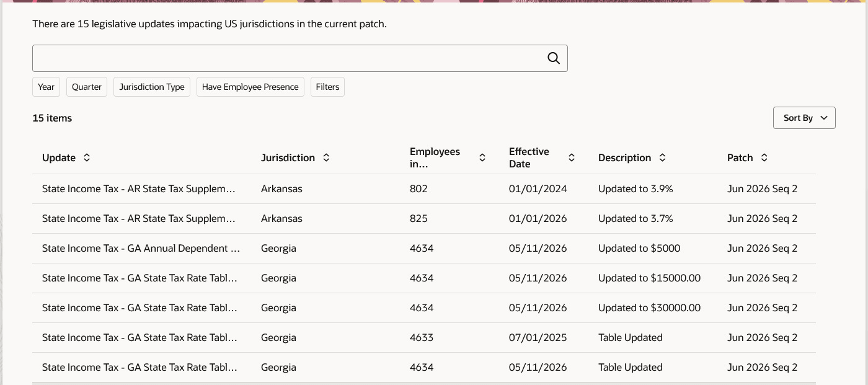Click the Patch column header
868x385 pixels.
pos(740,157)
